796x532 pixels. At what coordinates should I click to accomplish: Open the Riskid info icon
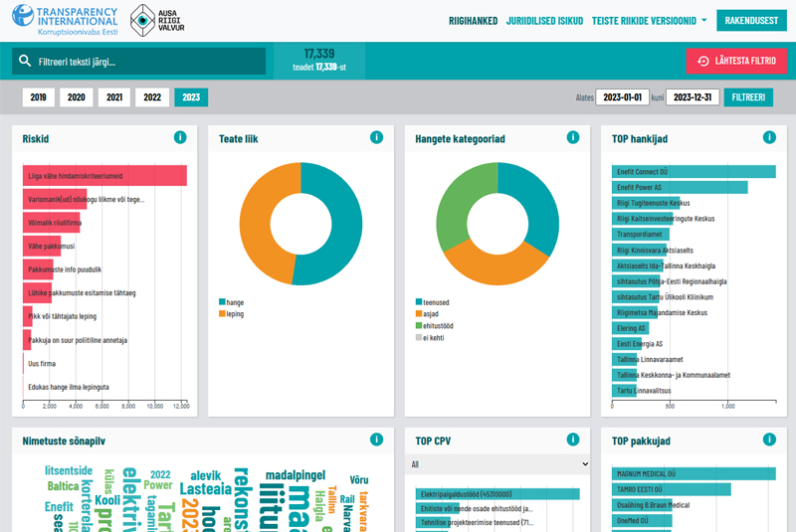pyautogui.click(x=180, y=137)
